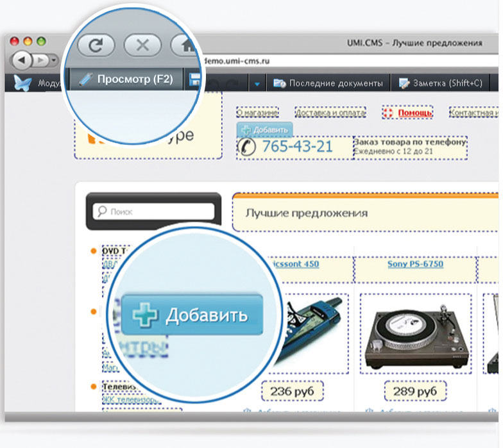Click small Добавить button above phone number
The width and height of the screenshot is (503, 448).
pyautogui.click(x=264, y=129)
